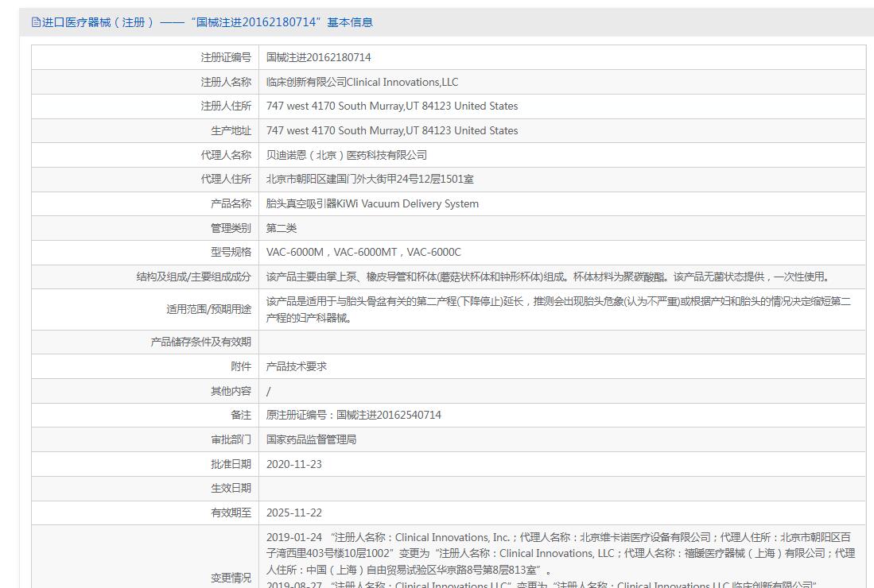Click the 管理类别 label
This screenshot has height=588, width=874.
pyautogui.click(x=231, y=228)
